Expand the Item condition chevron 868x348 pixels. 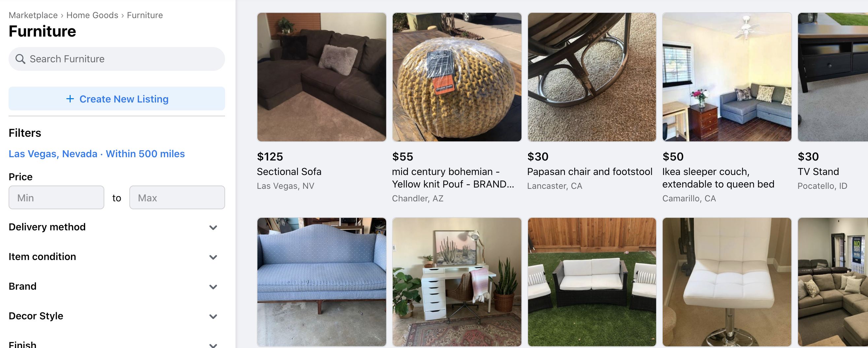pos(213,257)
